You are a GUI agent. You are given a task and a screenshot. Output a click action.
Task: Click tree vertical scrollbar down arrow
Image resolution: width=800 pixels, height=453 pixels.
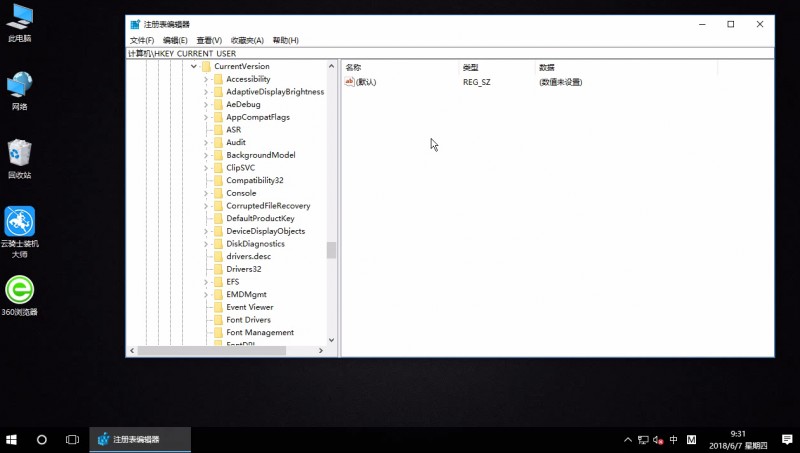tap(332, 340)
